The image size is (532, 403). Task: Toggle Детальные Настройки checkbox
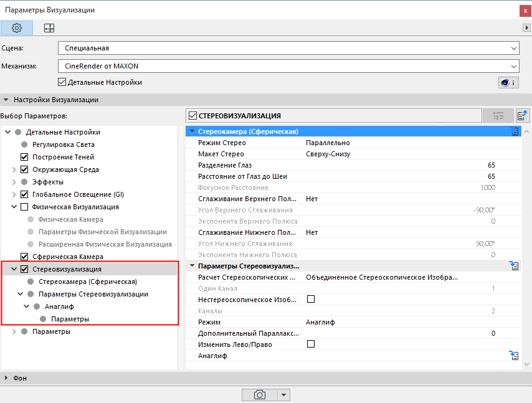point(62,82)
